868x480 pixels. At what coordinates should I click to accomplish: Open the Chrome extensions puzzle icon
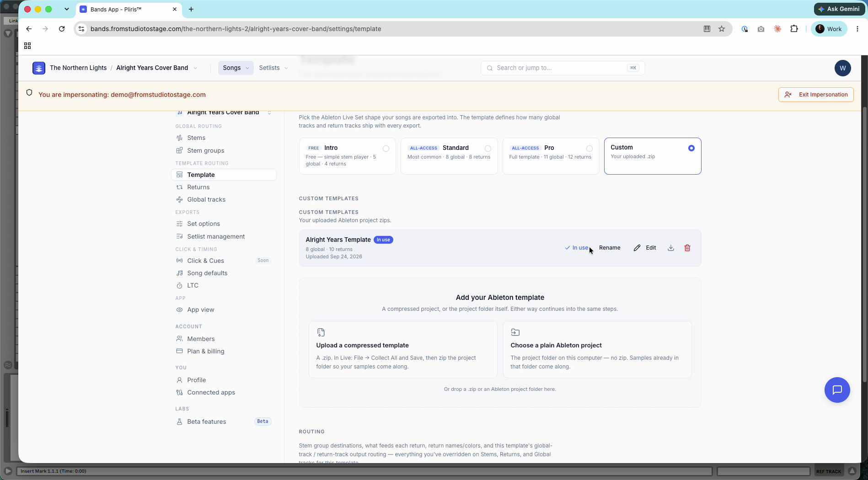(x=794, y=29)
